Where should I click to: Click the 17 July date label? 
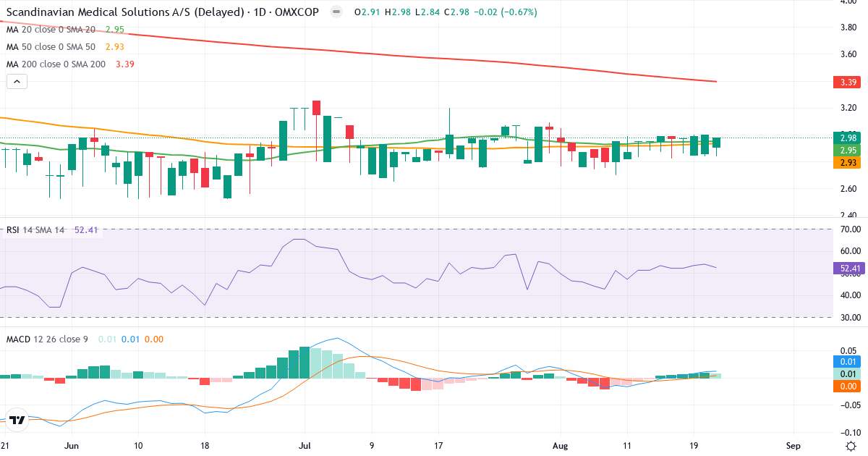point(438,445)
